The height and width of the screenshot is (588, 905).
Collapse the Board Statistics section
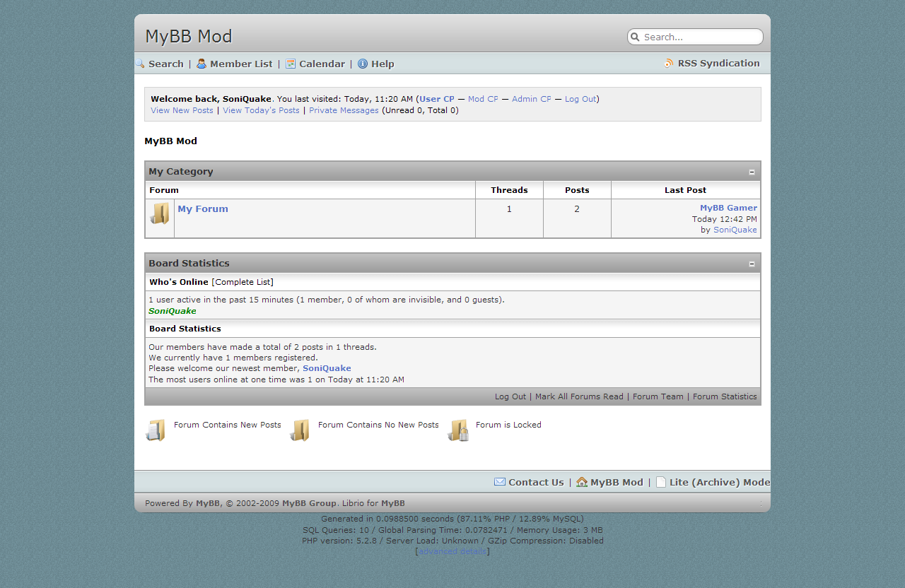point(752,264)
